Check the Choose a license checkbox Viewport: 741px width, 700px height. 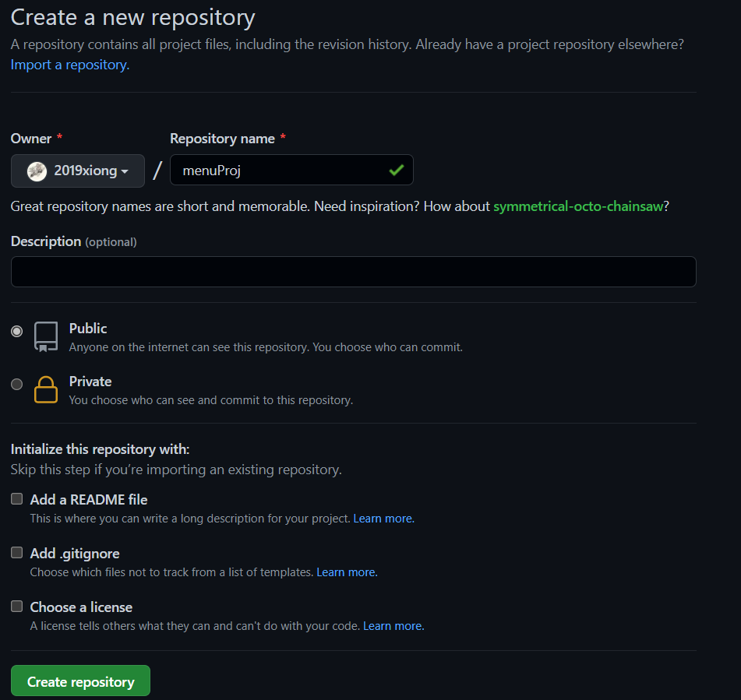click(16, 606)
